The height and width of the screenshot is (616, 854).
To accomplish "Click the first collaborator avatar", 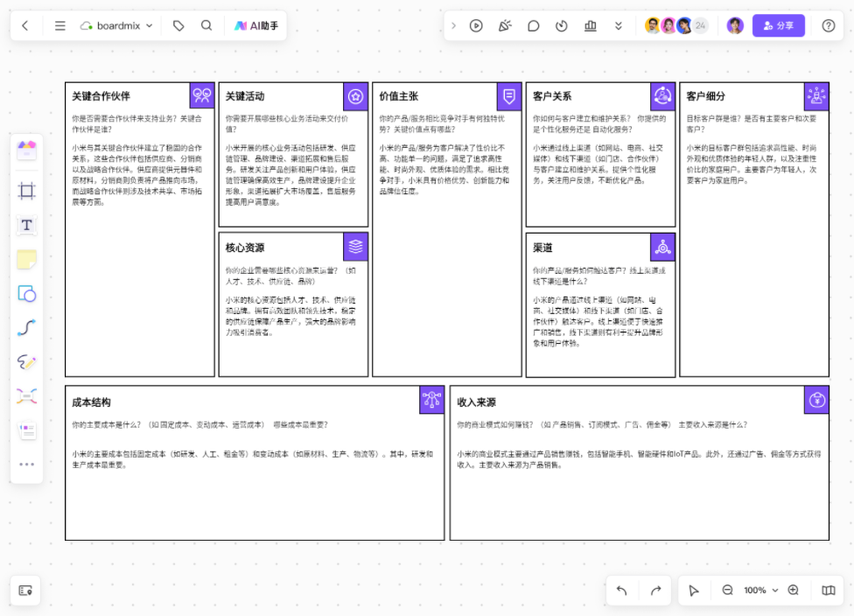I will (653, 25).
